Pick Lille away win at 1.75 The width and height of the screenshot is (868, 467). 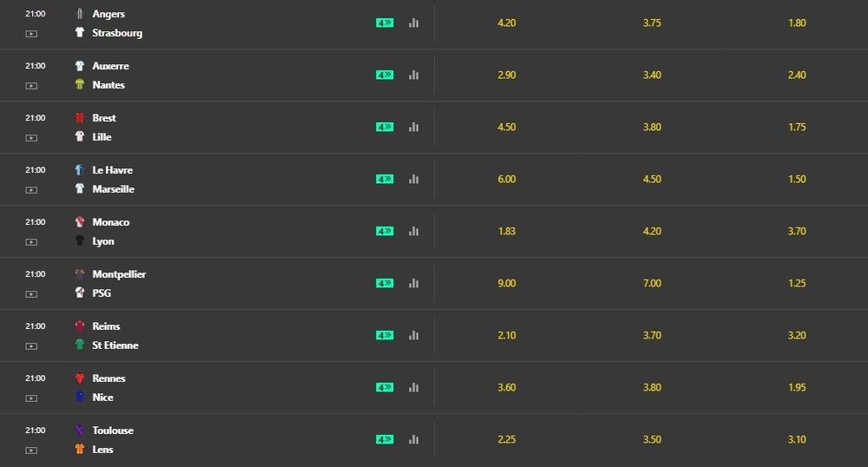coord(798,127)
